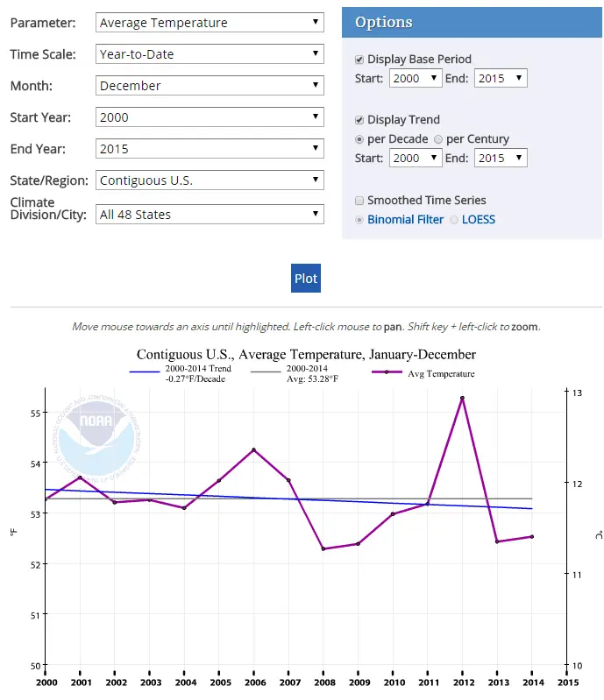Viewport: 604px width, 700px height.
Task: Check the Smoothed Time Series option
Action: [359, 201]
